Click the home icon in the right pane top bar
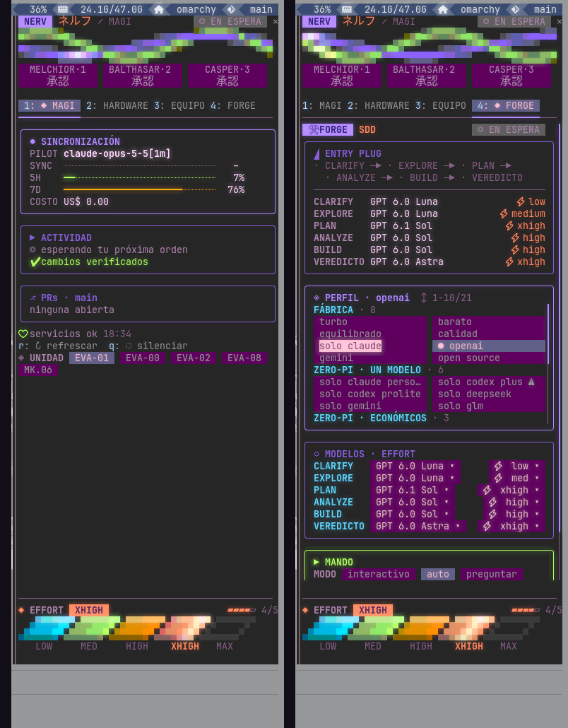The height and width of the screenshot is (728, 568). (443, 9)
